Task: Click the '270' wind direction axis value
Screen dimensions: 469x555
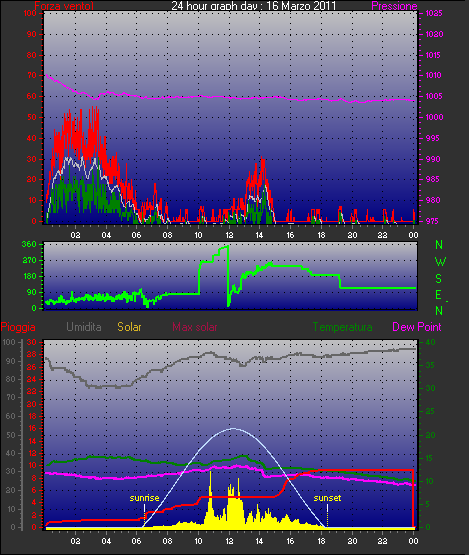Action: click(29, 261)
